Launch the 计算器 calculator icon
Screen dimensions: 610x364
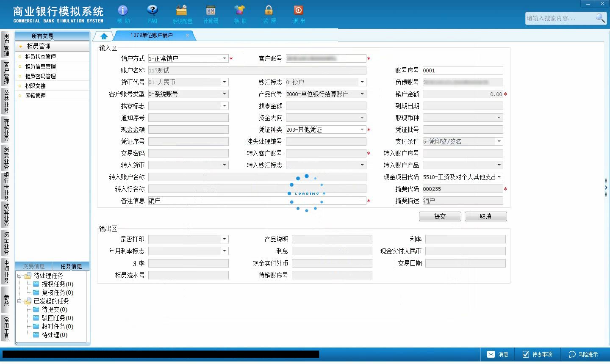[x=211, y=14]
